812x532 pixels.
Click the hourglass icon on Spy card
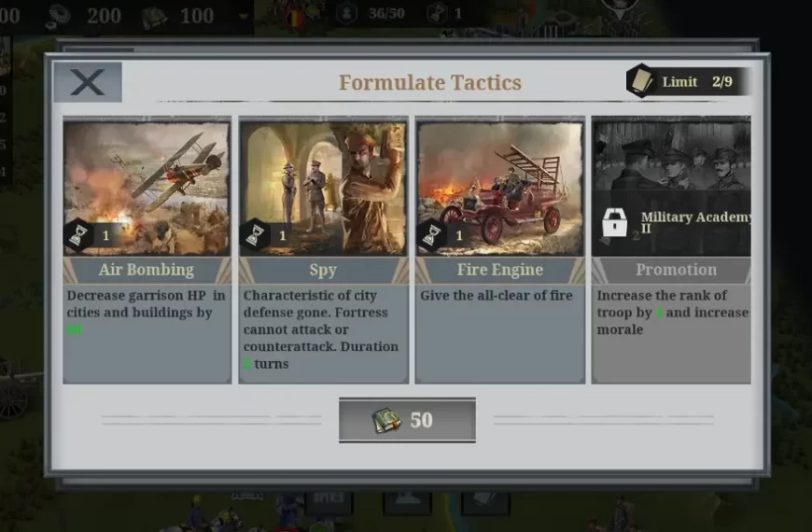click(256, 236)
